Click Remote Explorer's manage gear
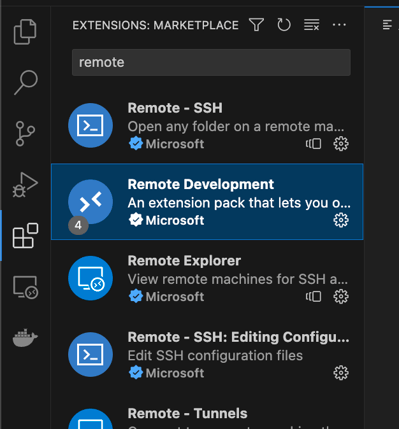Image resolution: width=399 pixels, height=429 pixels. click(x=341, y=297)
